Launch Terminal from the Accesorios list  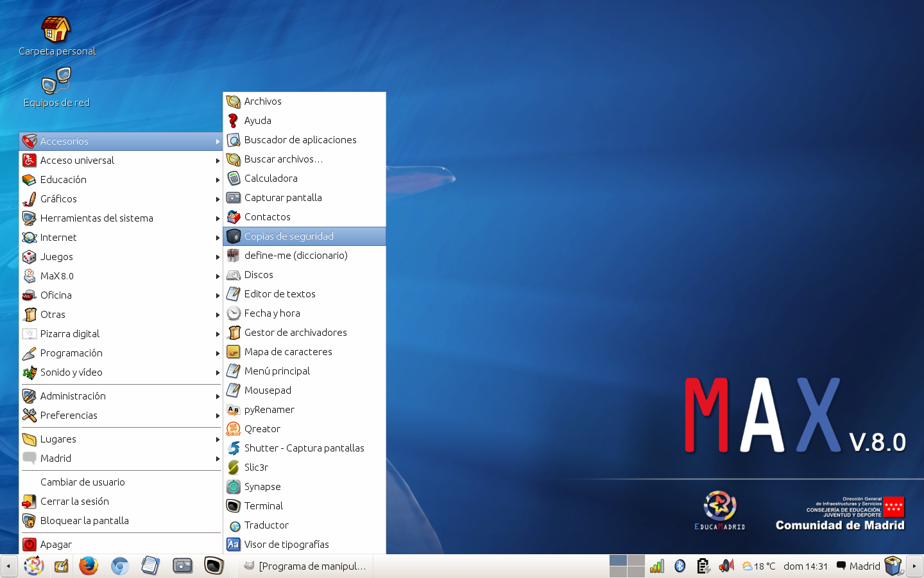[x=264, y=506]
